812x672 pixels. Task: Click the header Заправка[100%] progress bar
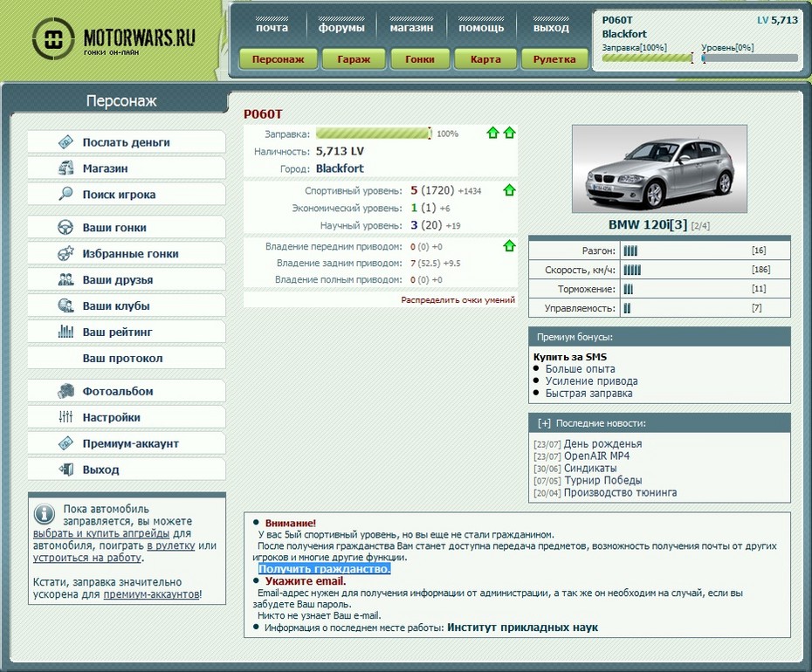pyautogui.click(x=648, y=58)
